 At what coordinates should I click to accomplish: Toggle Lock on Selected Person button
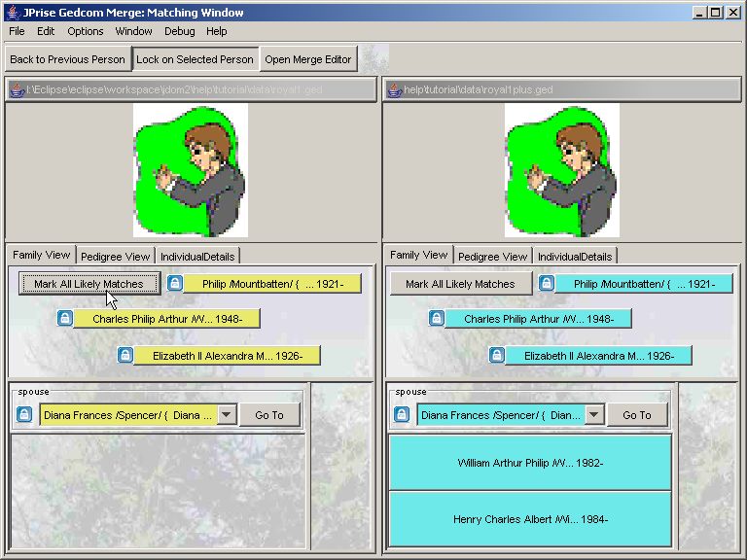[195, 59]
